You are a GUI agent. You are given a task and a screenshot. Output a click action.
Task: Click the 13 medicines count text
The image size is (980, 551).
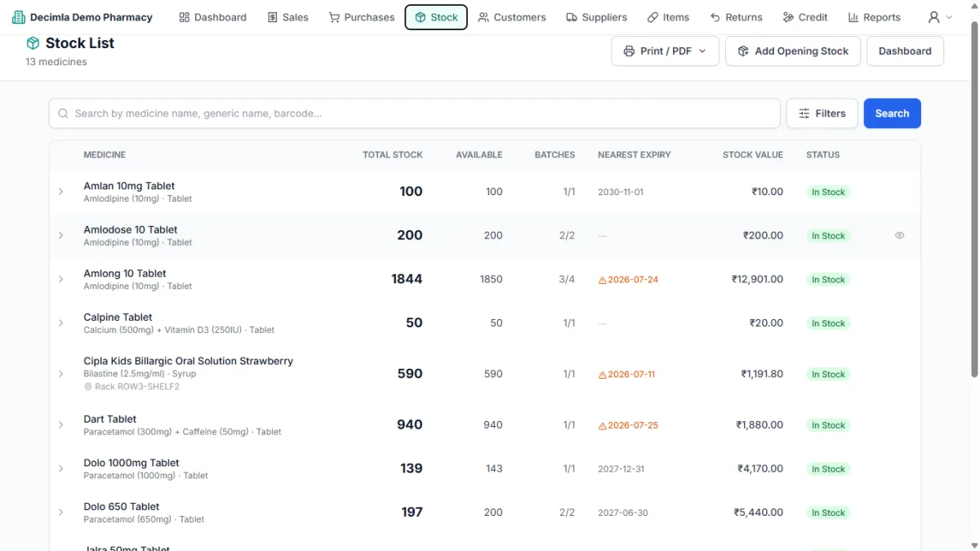[x=56, y=62]
